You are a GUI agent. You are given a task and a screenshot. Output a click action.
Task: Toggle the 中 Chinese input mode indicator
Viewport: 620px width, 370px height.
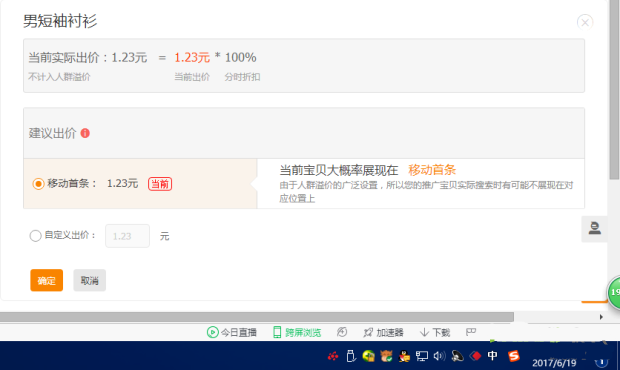(x=492, y=356)
